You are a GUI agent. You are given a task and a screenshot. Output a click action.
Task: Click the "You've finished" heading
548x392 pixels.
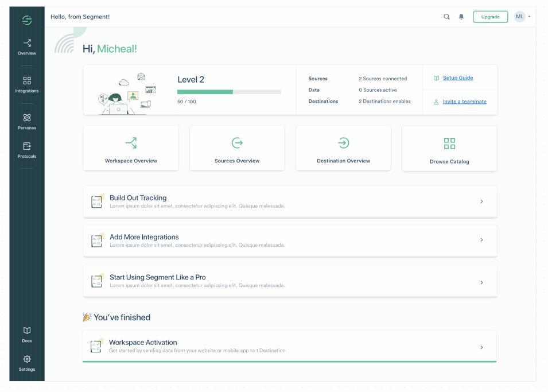click(122, 317)
